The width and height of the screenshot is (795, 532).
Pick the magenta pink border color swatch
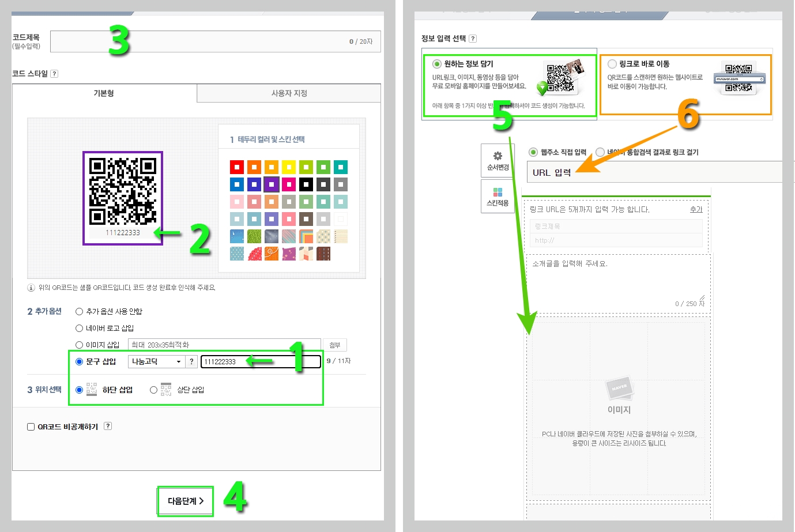pyautogui.click(x=289, y=184)
